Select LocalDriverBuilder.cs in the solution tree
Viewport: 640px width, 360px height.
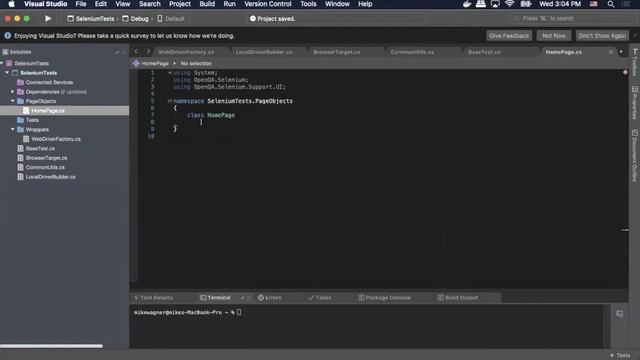[x=50, y=177]
